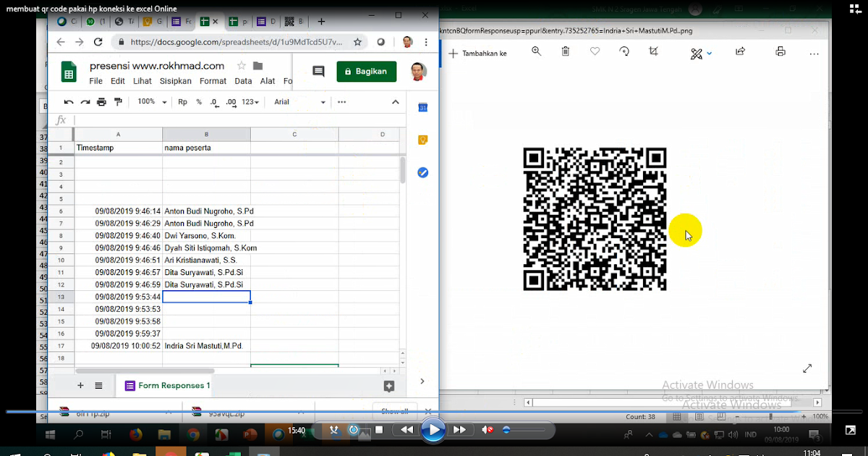
Task: Open the Sisipkan menu
Action: [x=176, y=81]
